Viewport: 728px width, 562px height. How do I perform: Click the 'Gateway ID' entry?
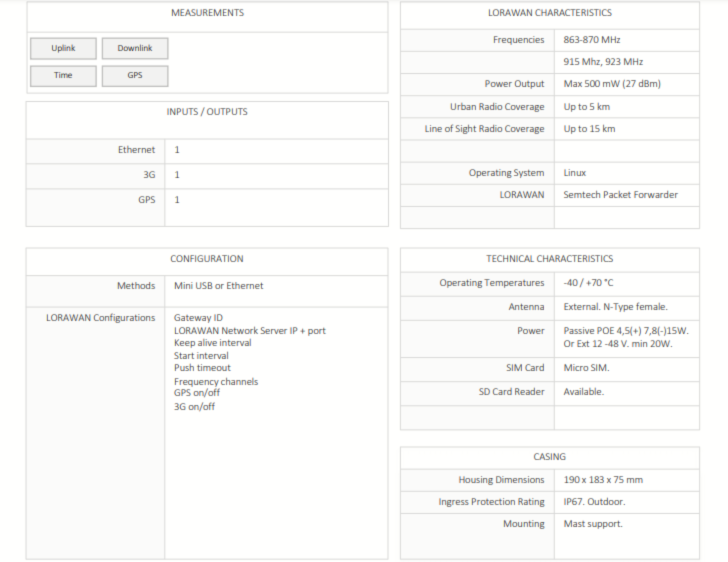pyautogui.click(x=198, y=318)
